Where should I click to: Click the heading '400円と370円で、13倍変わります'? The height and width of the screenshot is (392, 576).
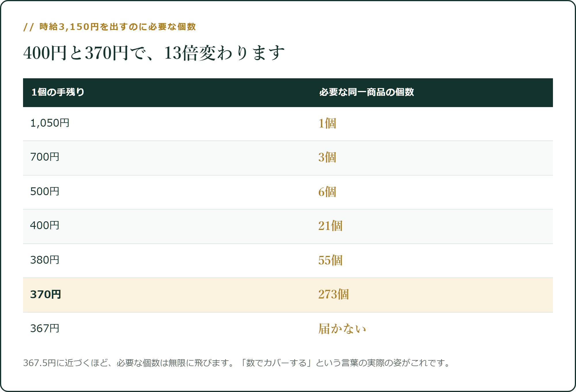click(154, 53)
